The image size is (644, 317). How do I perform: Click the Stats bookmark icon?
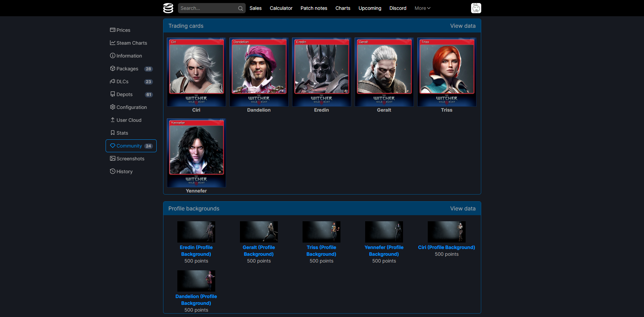click(113, 133)
